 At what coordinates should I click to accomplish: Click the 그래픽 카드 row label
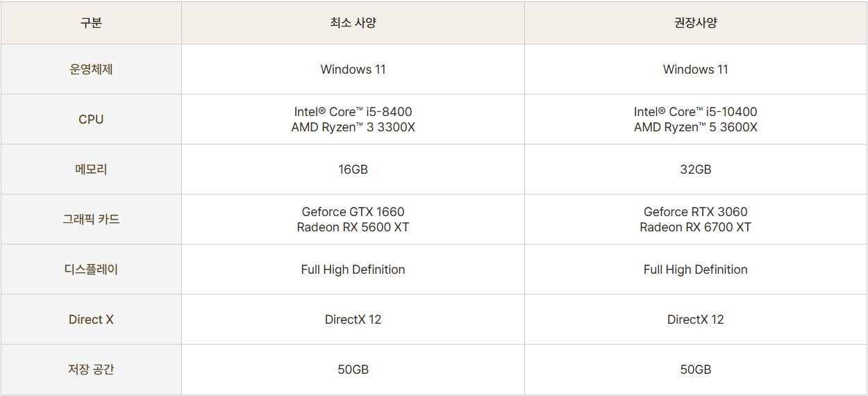click(x=91, y=220)
